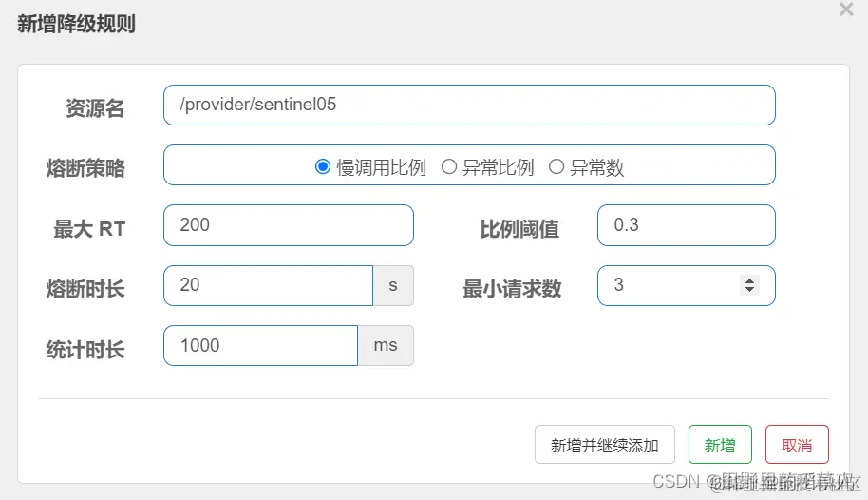The image size is (868, 500).
Task: Select the 慢调用比例 radio option
Action: (323, 167)
